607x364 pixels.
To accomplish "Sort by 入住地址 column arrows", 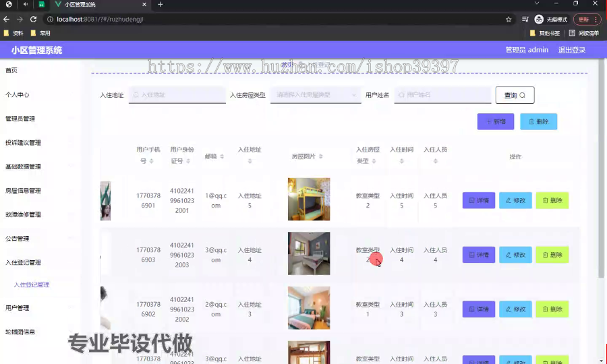I will (x=250, y=161).
